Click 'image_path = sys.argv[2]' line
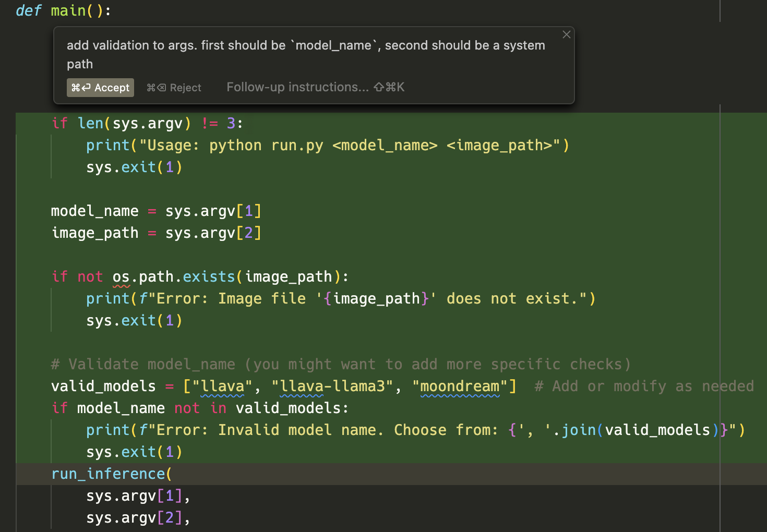The width and height of the screenshot is (767, 532). (x=156, y=233)
